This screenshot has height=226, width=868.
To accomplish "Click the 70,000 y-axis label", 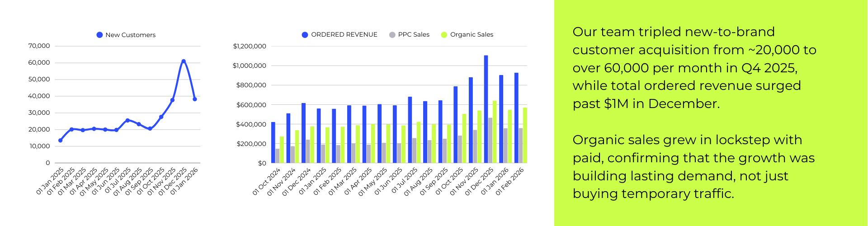I will click(39, 46).
